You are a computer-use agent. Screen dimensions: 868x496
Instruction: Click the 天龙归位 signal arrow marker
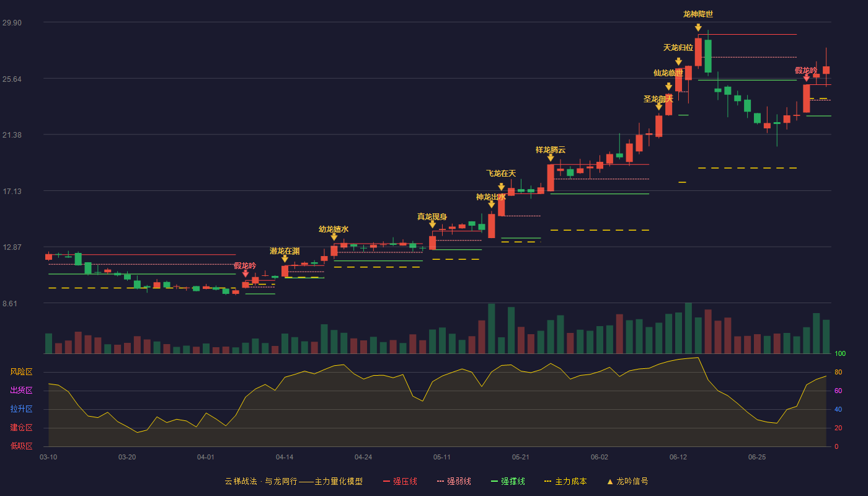pos(678,61)
